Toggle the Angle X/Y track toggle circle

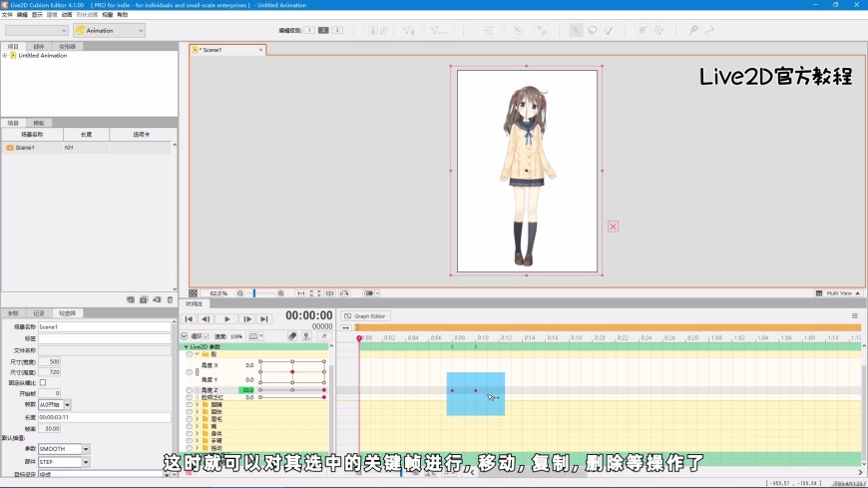pyautogui.click(x=190, y=372)
